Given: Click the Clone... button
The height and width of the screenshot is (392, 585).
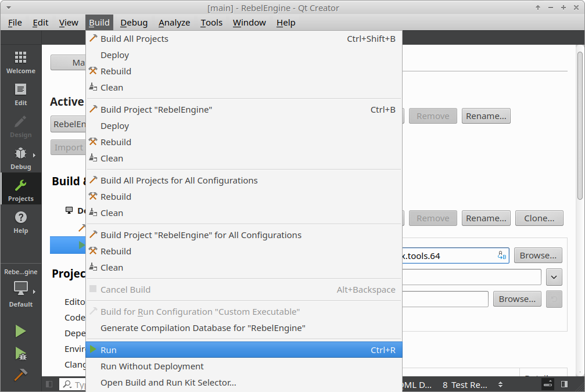Looking at the screenshot, I should (x=539, y=218).
